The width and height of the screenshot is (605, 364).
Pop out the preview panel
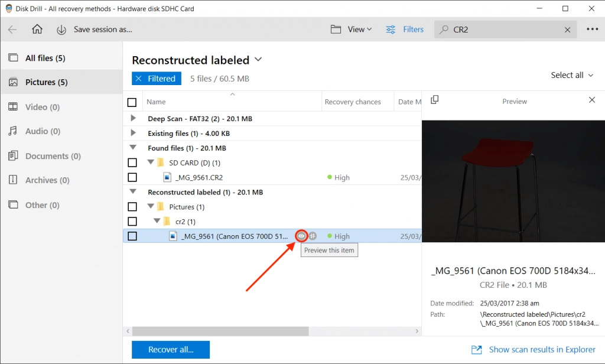tap(434, 100)
